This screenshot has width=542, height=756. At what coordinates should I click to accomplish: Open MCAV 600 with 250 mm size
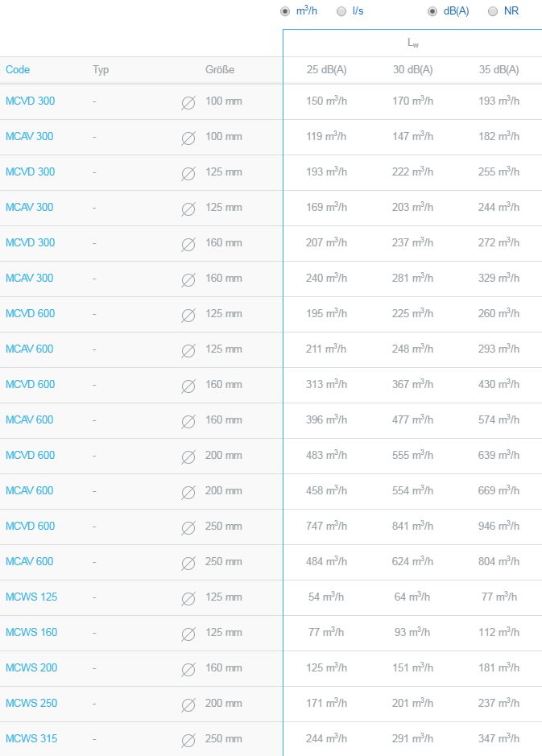tap(30, 561)
